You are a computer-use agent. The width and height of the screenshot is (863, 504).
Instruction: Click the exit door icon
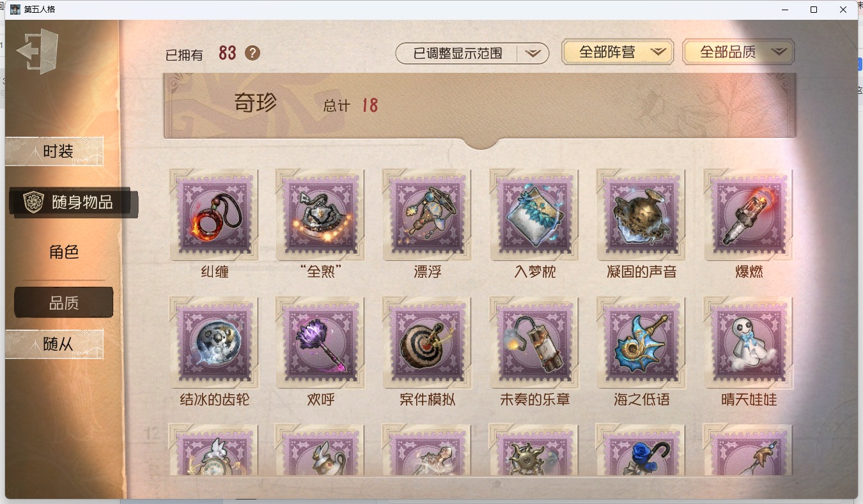[x=37, y=51]
